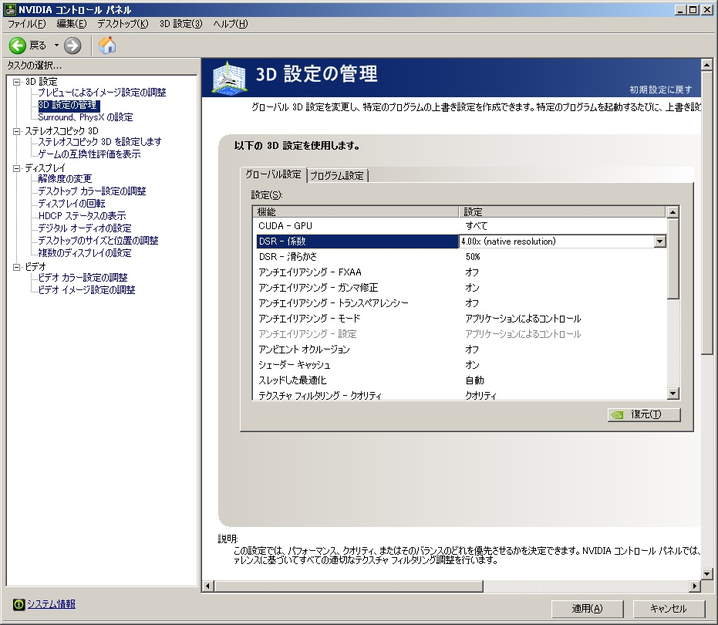This screenshot has width=718, height=625.
Task: Click the 適用(A) button
Action: coord(587,609)
